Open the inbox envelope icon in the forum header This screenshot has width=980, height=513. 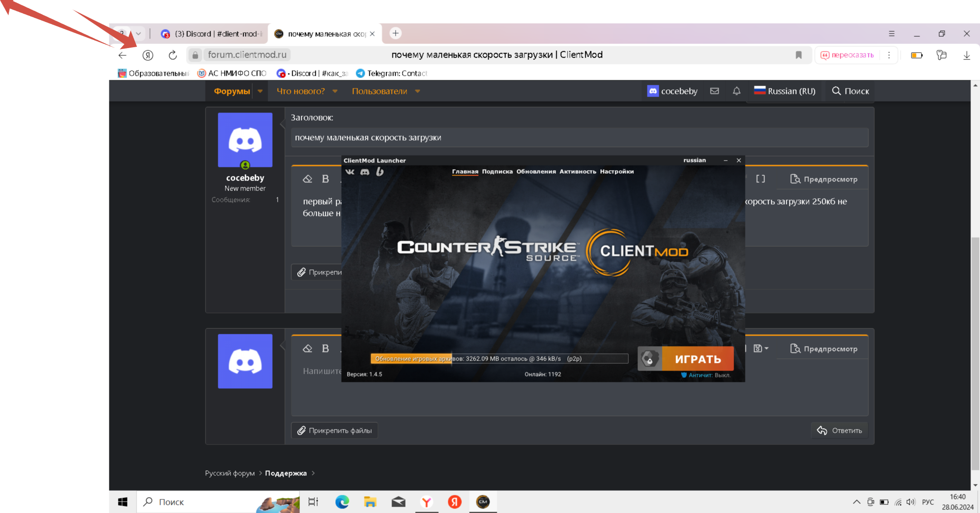pos(715,91)
